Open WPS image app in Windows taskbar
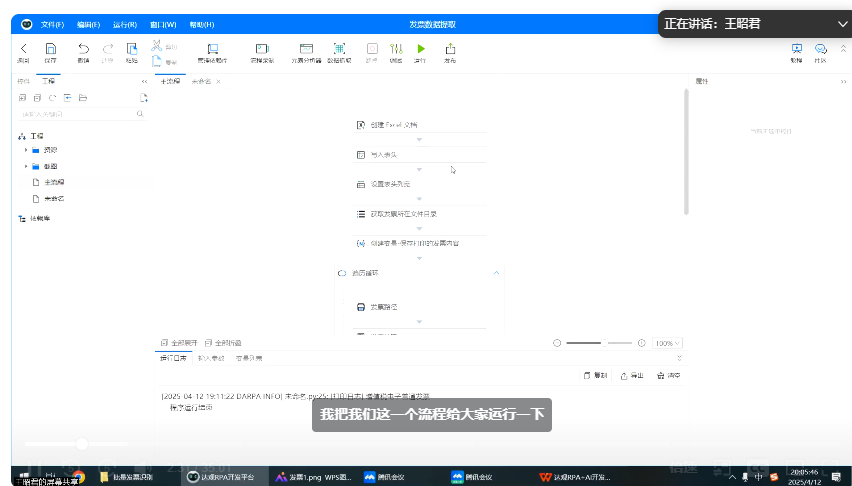This screenshot has height=486, width=852. 302,477
